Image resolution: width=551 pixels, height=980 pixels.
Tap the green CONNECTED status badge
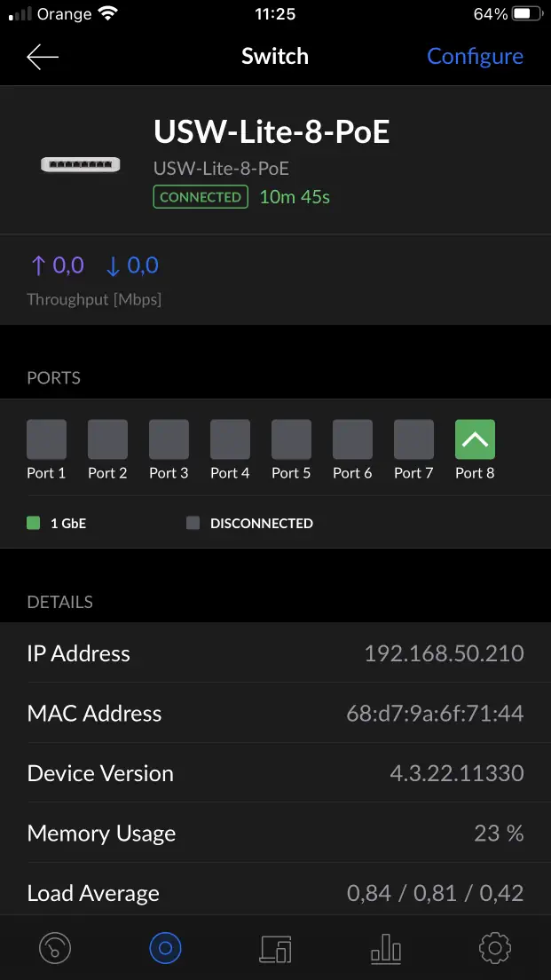tap(201, 197)
